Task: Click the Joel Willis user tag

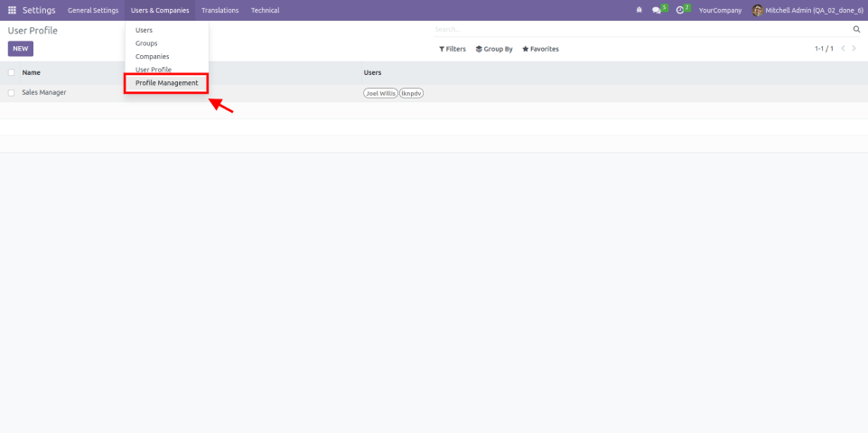Action: [380, 93]
